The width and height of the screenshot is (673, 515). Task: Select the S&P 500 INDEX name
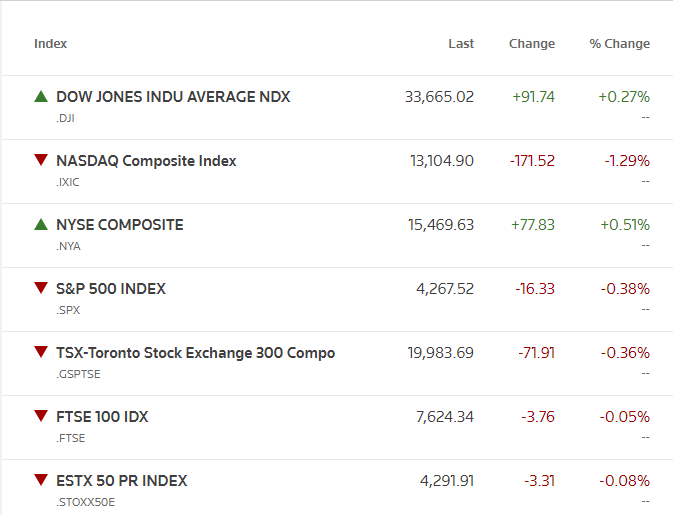111,289
